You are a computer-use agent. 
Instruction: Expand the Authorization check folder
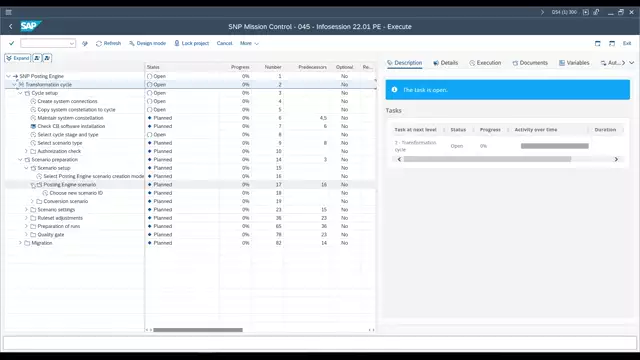[26, 151]
